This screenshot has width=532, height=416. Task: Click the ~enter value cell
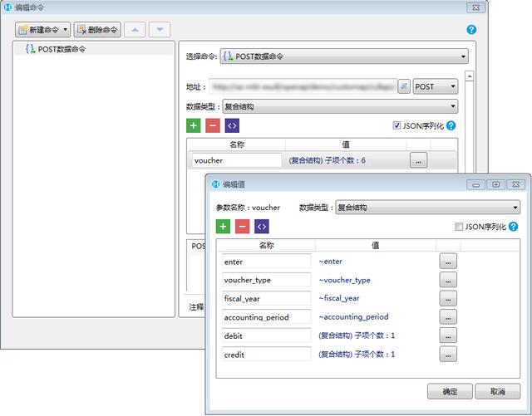[x=331, y=262]
